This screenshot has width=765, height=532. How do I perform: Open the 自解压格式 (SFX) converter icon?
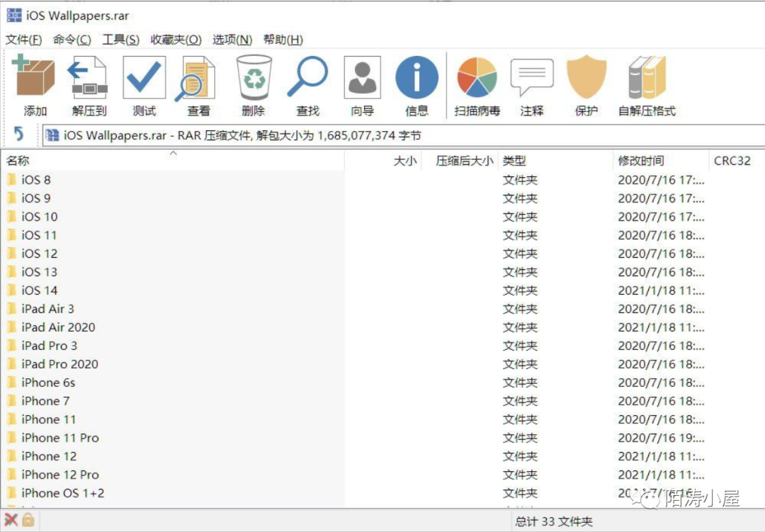click(x=645, y=78)
